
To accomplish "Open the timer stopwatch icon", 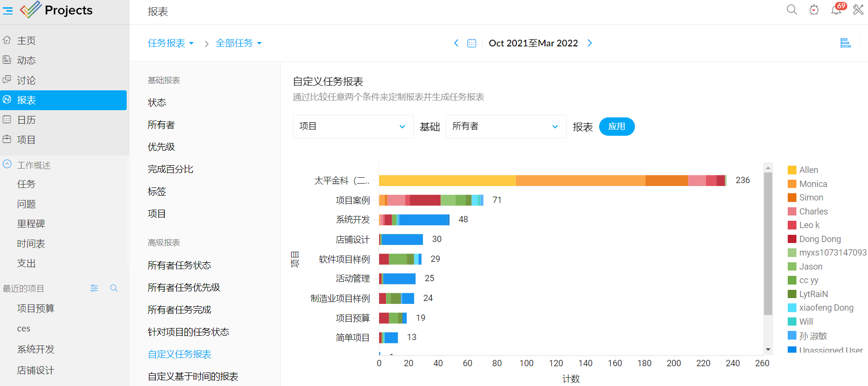I will [814, 10].
